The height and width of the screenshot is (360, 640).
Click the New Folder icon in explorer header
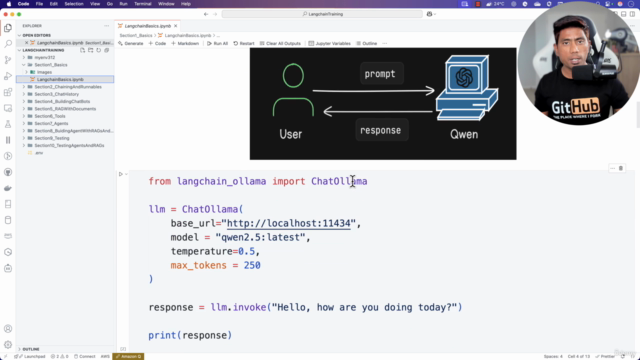[x=91, y=50]
